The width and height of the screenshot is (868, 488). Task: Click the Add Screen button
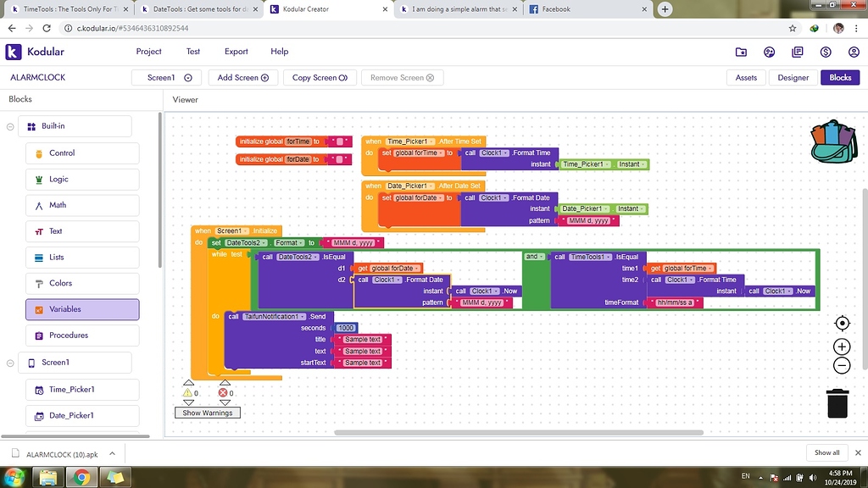242,77
